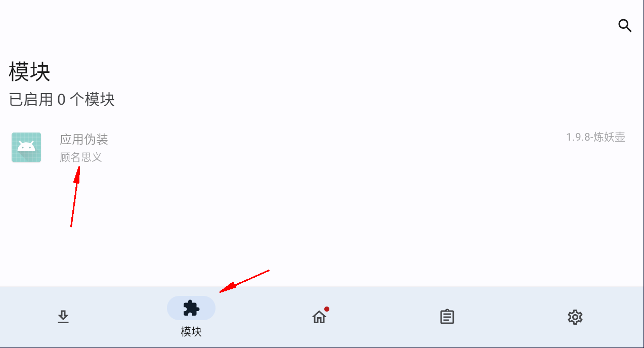This screenshot has width=644, height=348.
Task: Open the search magnifier icon
Action: (x=625, y=26)
